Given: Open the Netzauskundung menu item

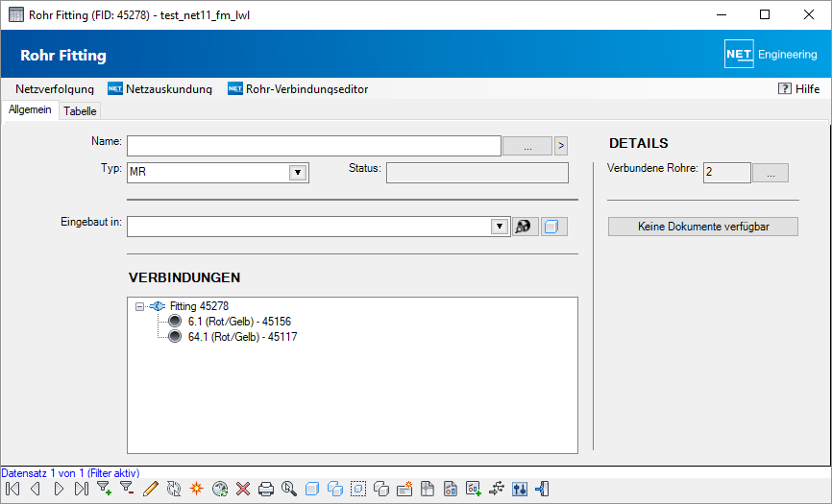Looking at the screenshot, I should [159, 89].
